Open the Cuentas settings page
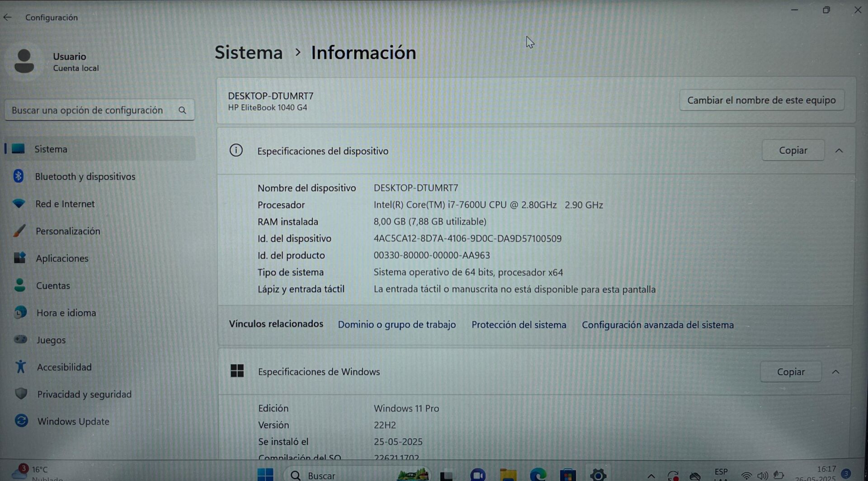The width and height of the screenshot is (868, 481). [x=53, y=286]
